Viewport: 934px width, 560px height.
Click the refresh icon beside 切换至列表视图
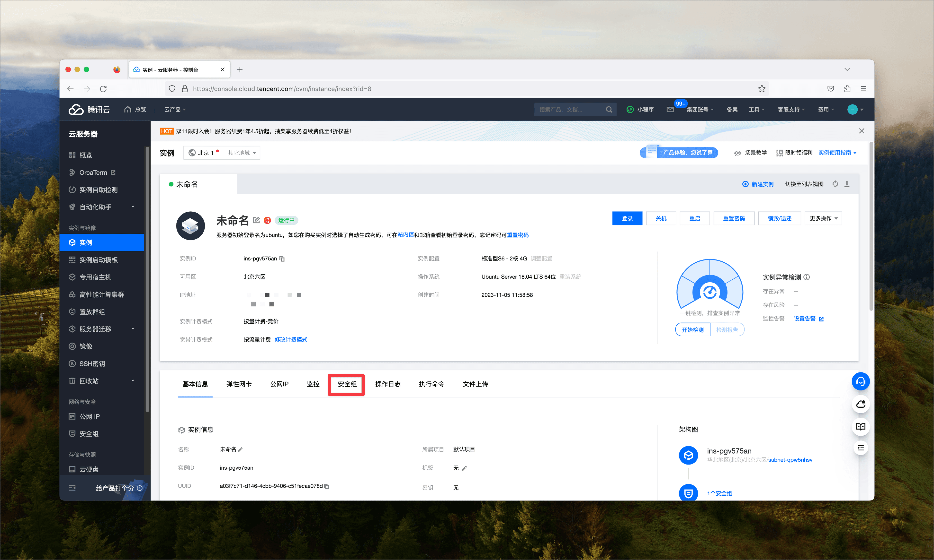point(835,184)
